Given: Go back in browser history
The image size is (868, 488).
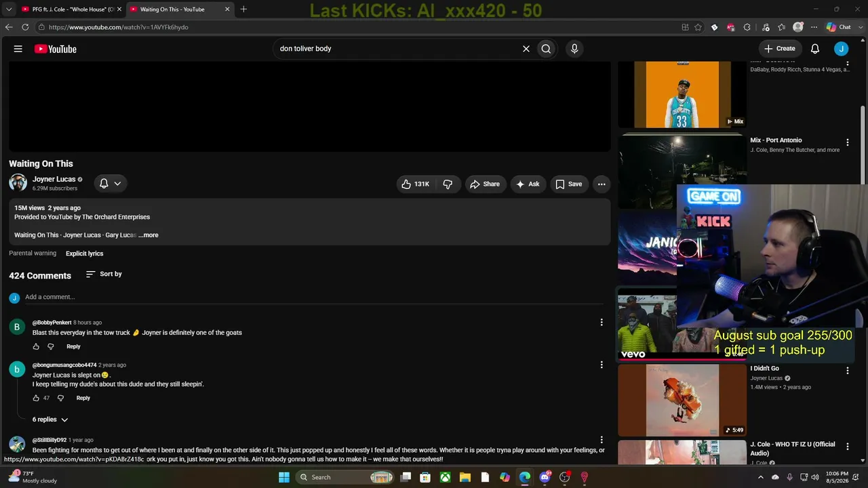Looking at the screenshot, I should point(9,27).
